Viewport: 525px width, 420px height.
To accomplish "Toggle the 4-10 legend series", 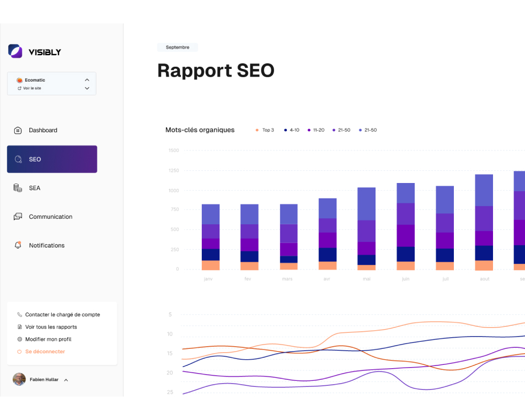I will [292, 130].
